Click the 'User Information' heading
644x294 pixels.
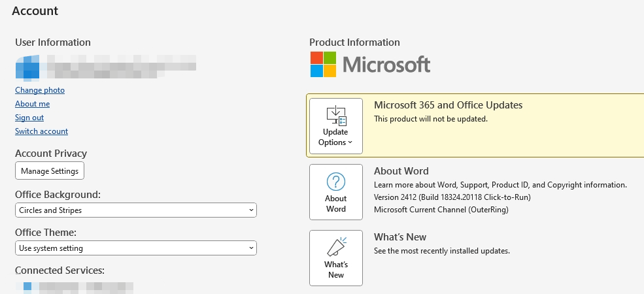[x=53, y=42]
